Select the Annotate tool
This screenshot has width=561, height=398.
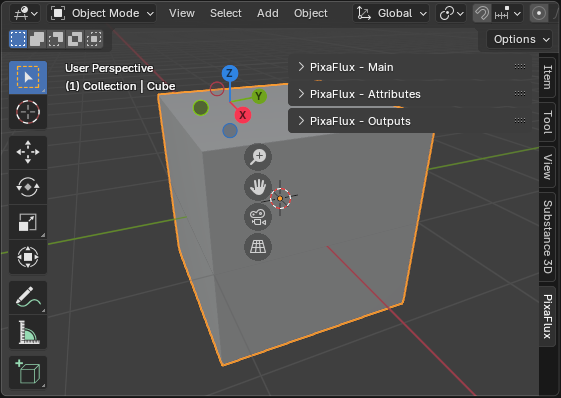(x=28, y=297)
